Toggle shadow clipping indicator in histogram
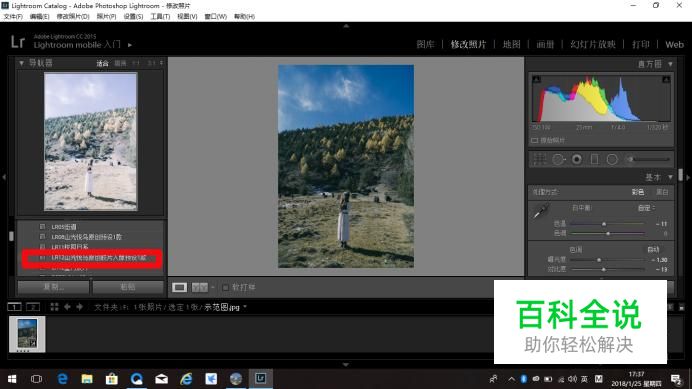This screenshot has width=692, height=389. pos(536,79)
